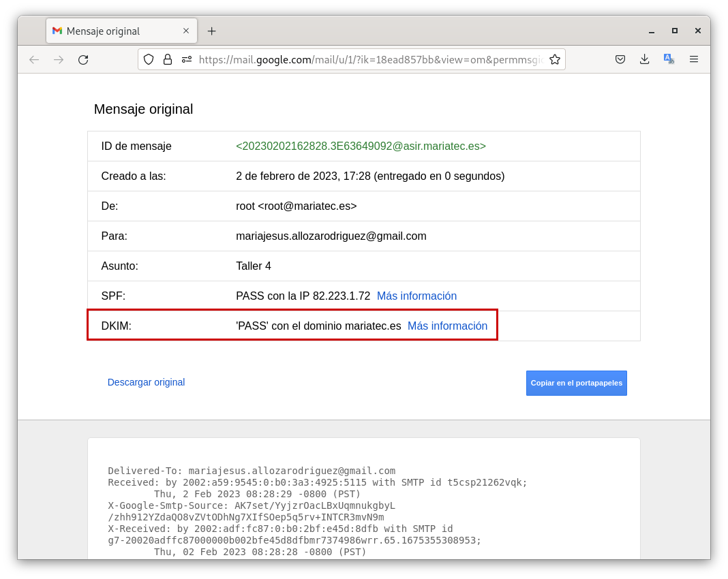Click the browser reload page icon
Screen dimensions: 728x579
83,60
